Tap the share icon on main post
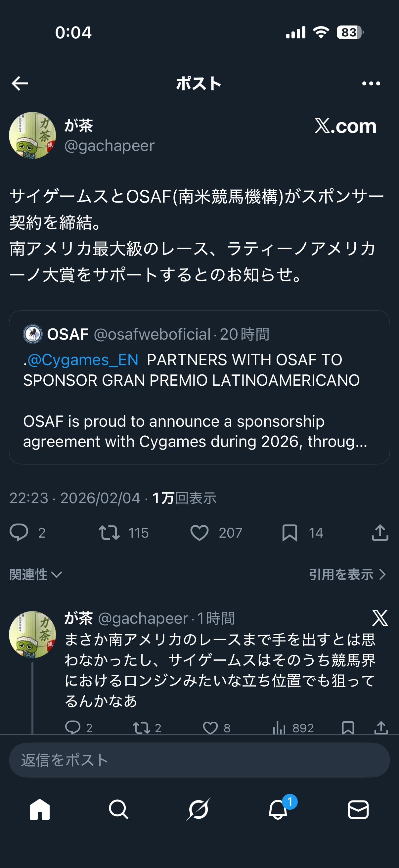The height and width of the screenshot is (868, 399). (380, 533)
